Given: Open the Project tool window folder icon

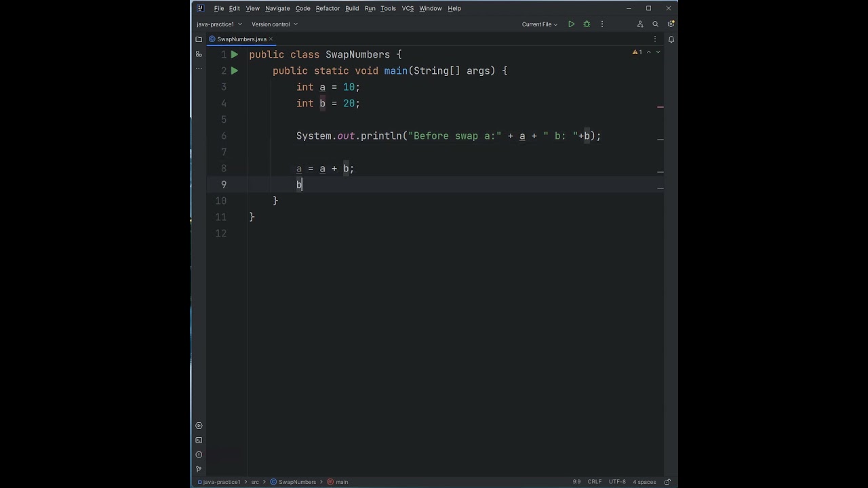Looking at the screenshot, I should [199, 39].
